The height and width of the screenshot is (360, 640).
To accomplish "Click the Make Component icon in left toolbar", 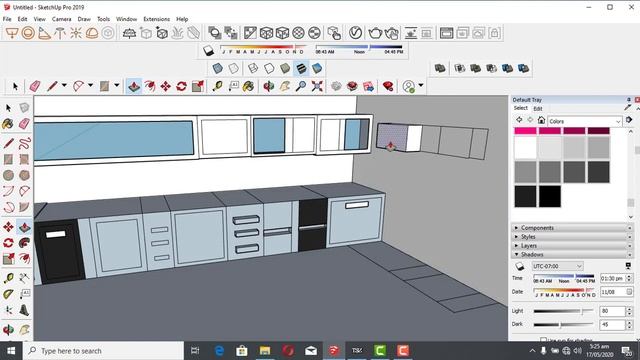I will tap(24, 108).
